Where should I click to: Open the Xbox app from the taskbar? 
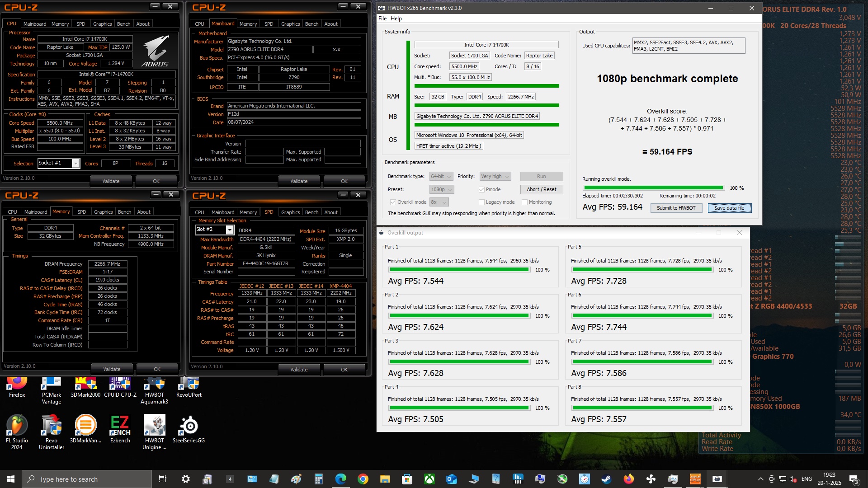tap(429, 479)
